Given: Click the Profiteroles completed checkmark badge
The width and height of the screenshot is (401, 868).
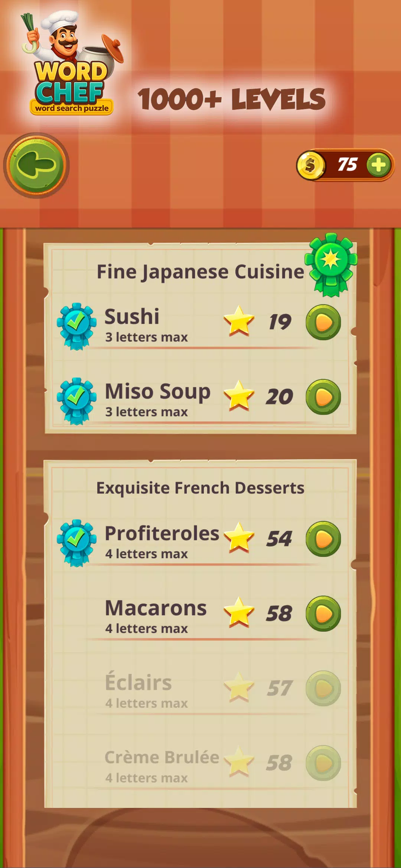Looking at the screenshot, I should pyautogui.click(x=76, y=543).
